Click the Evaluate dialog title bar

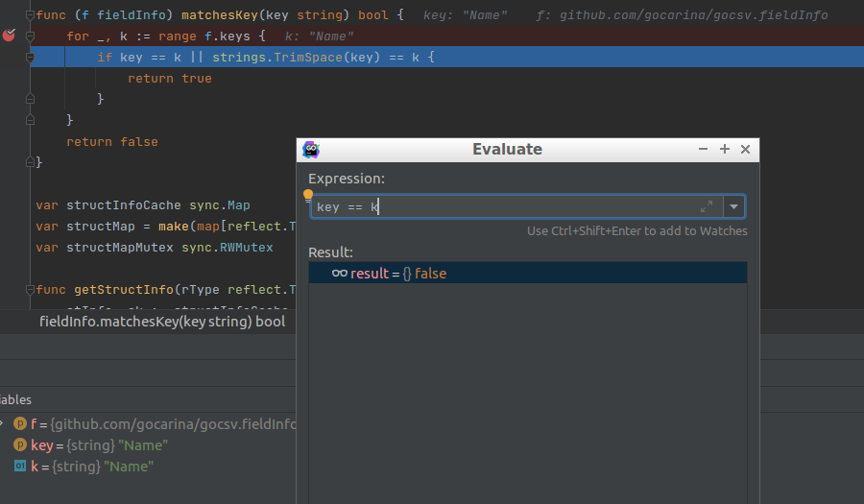tap(507, 149)
